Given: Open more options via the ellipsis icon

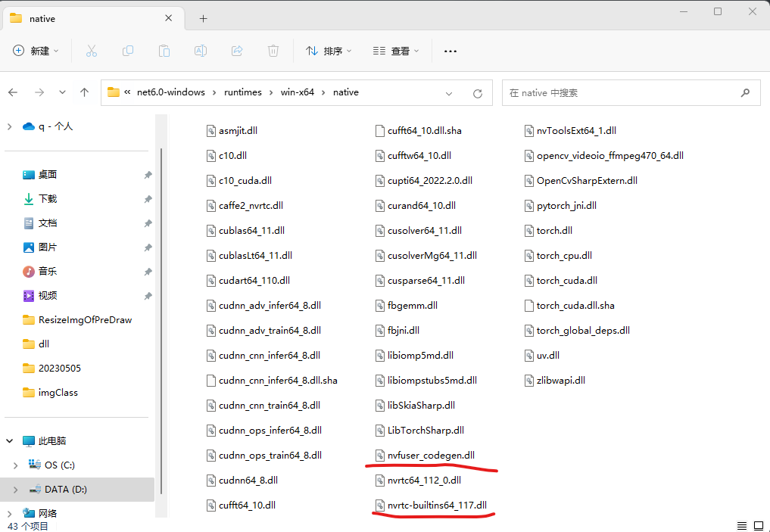Looking at the screenshot, I should (450, 51).
